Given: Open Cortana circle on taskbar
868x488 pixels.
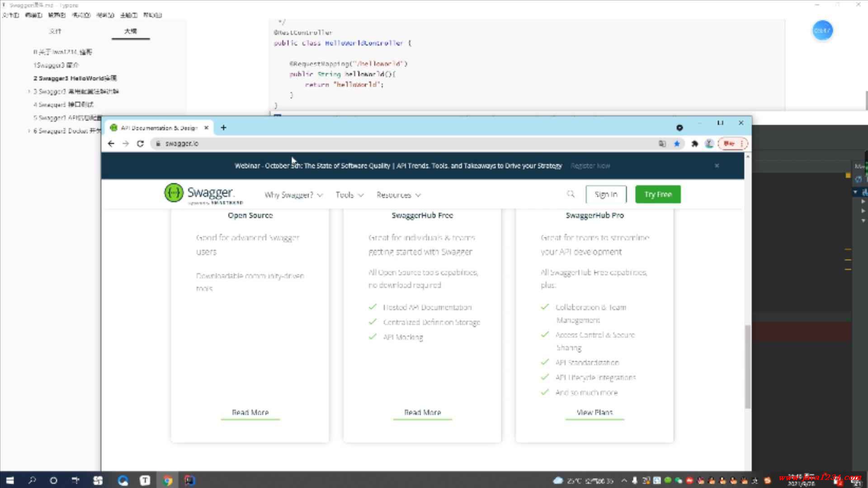Looking at the screenshot, I should [53, 480].
